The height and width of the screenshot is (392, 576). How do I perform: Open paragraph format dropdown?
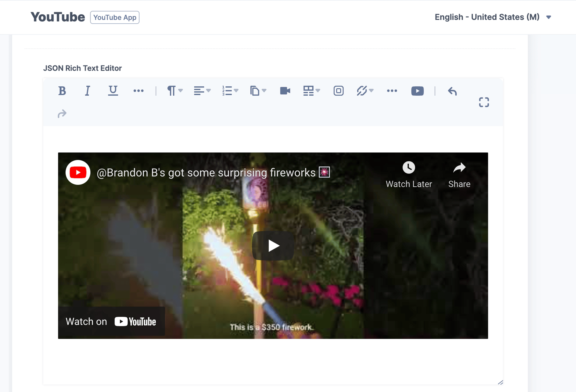pyautogui.click(x=175, y=91)
